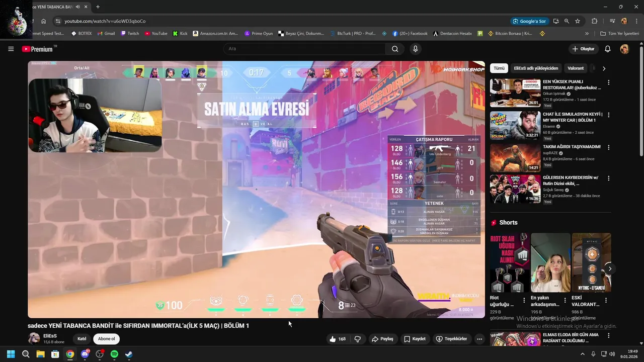Click the browser home button
This screenshot has height=362, width=644.
(x=44, y=21)
